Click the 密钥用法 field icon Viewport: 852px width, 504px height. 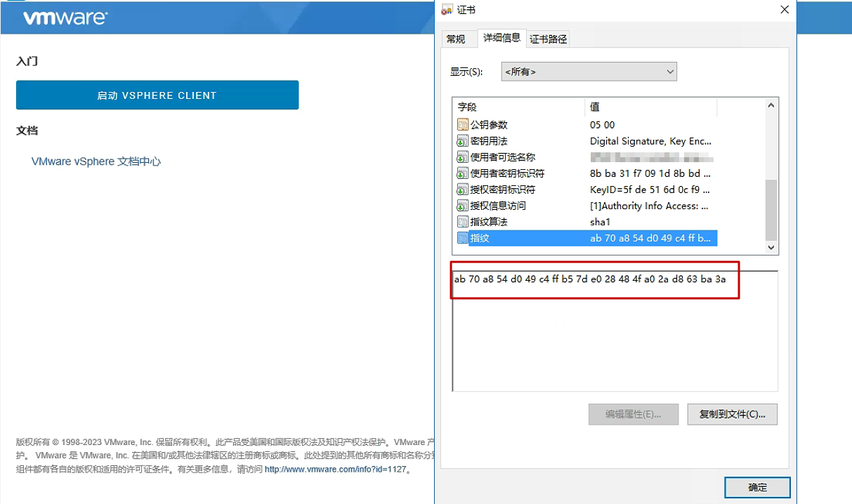[x=462, y=141]
